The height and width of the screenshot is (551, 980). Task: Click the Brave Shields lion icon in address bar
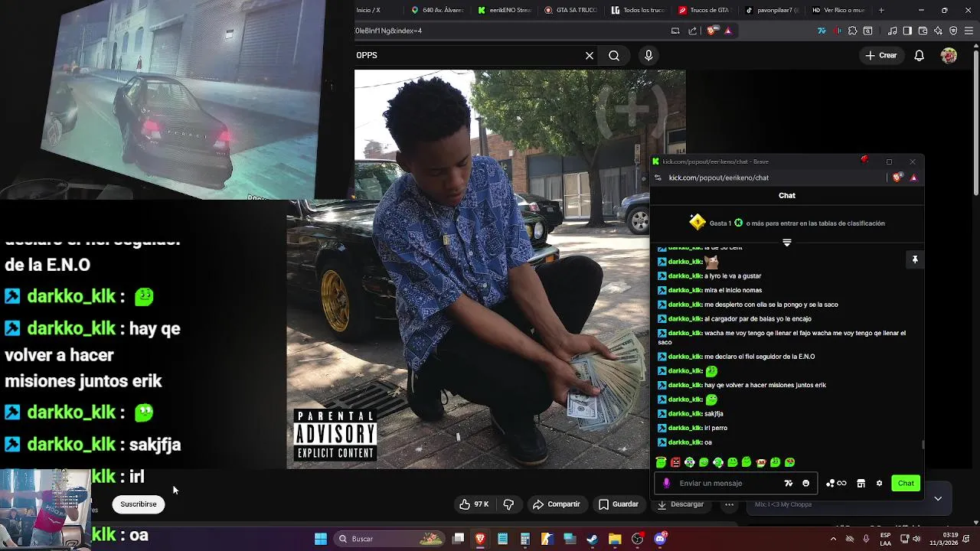coord(712,31)
